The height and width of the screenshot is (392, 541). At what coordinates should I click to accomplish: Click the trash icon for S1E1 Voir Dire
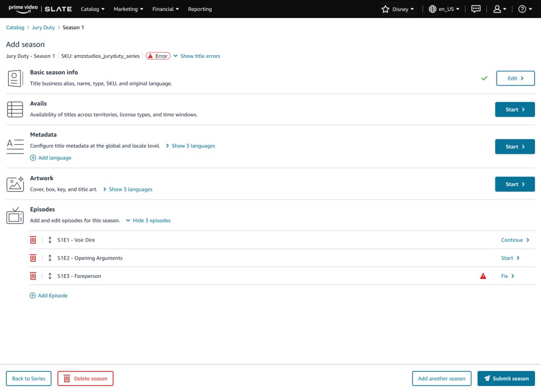tap(33, 240)
